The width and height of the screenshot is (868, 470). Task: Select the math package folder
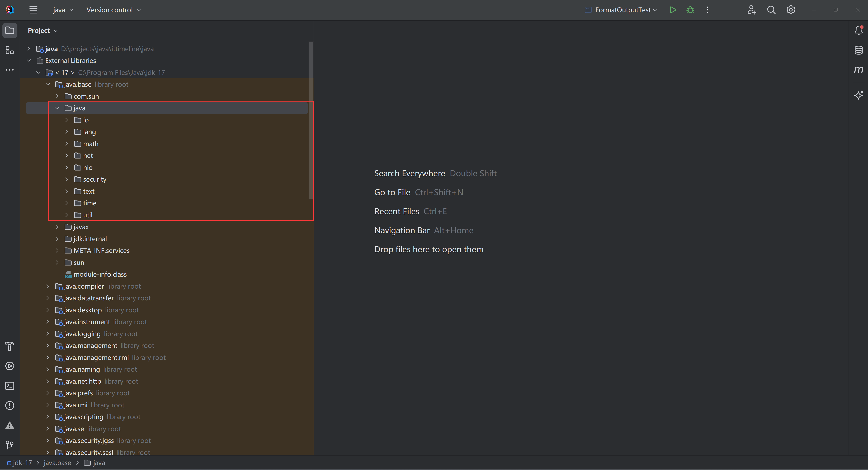pos(86,144)
